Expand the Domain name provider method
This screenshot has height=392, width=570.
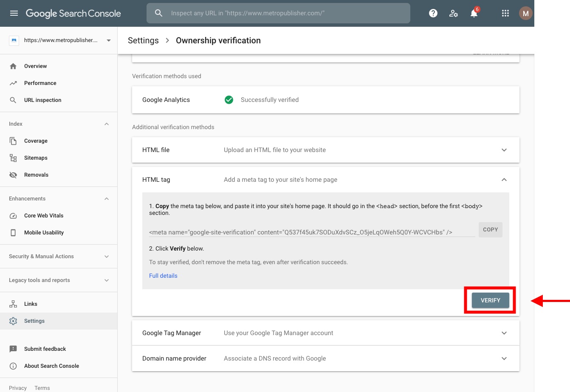point(504,358)
